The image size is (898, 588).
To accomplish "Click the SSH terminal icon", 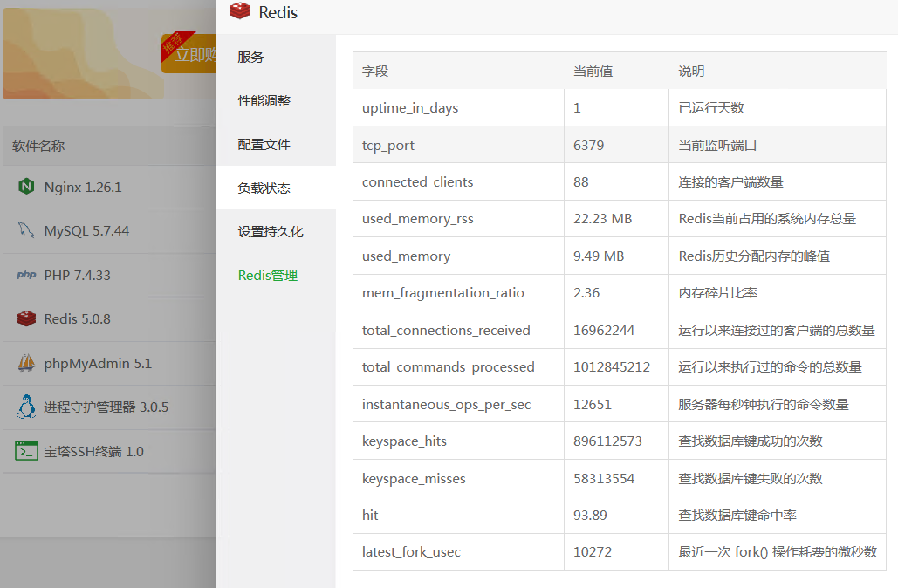I will [26, 451].
